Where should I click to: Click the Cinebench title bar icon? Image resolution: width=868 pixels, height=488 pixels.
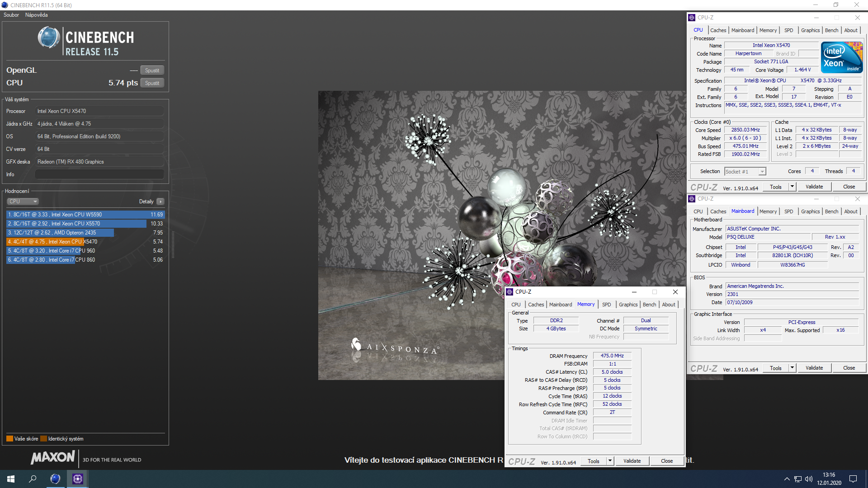pyautogui.click(x=5, y=5)
